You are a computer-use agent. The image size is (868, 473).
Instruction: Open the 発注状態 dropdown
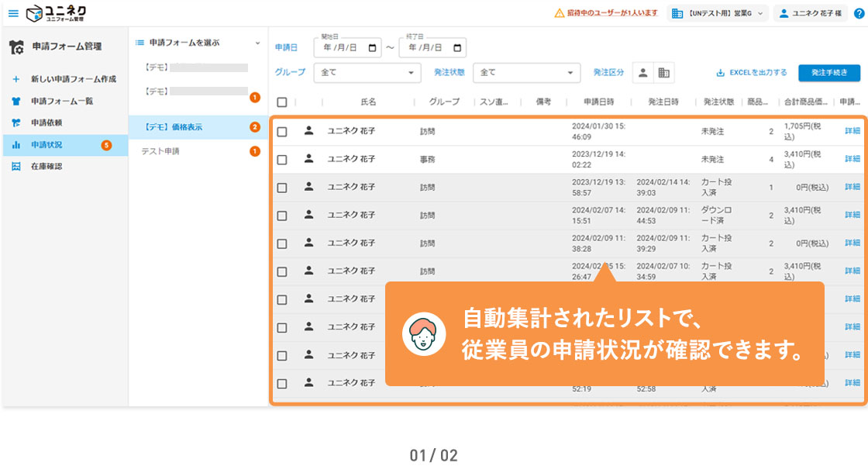click(527, 72)
